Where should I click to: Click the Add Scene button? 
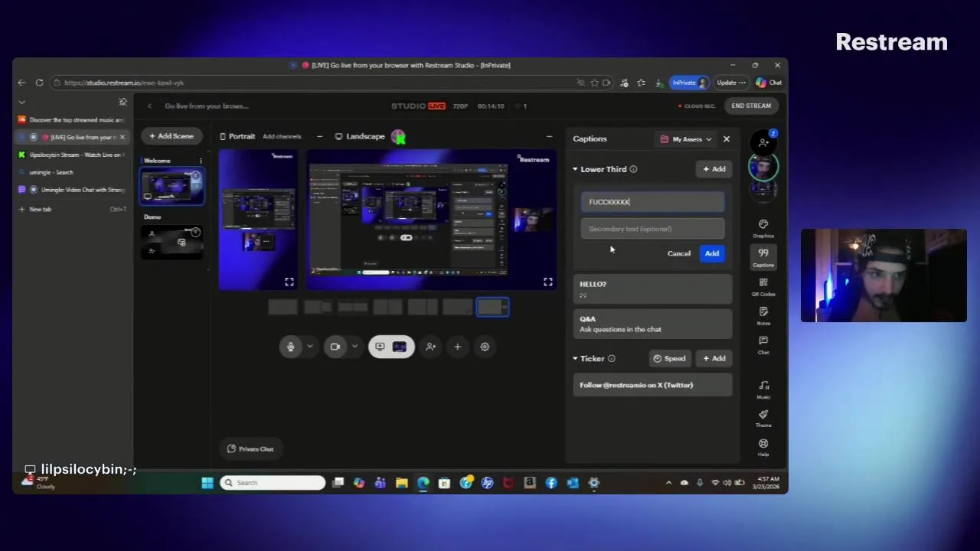tap(171, 136)
